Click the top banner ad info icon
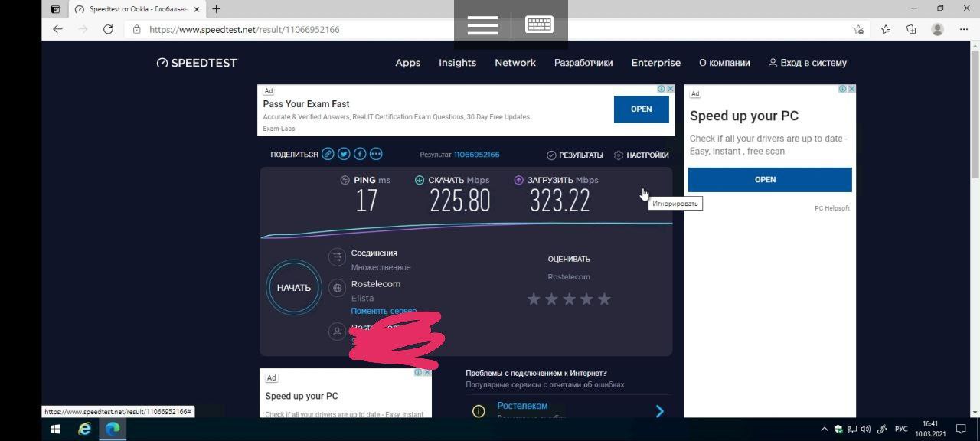 [x=661, y=89]
